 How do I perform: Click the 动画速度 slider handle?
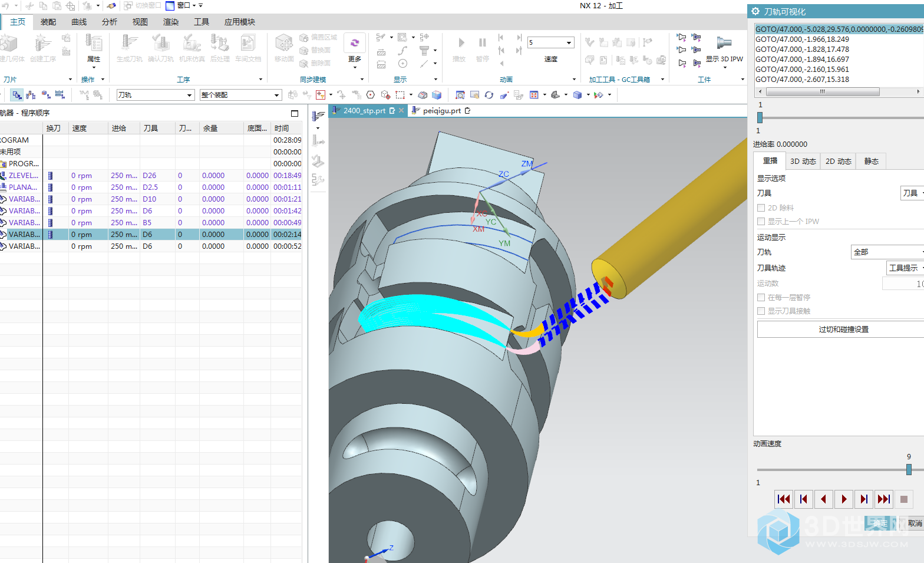point(909,469)
